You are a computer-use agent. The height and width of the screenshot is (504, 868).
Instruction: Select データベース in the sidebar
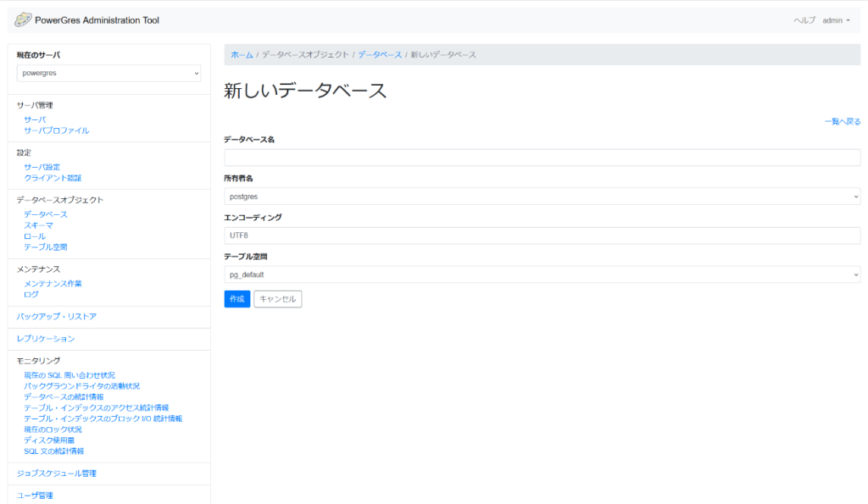[x=46, y=214]
